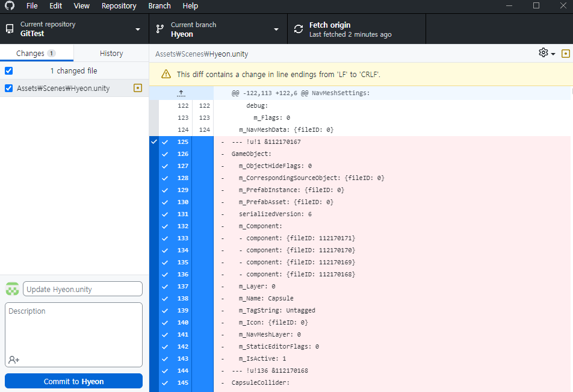Open the Current repository dropdown
The height and width of the screenshot is (392, 573).
[74, 29]
